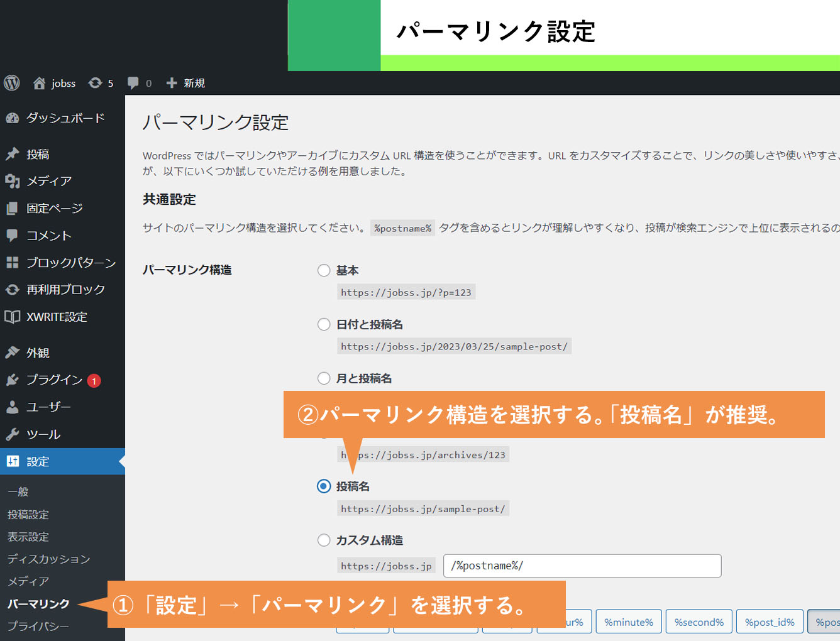Click the 固定ページ pages icon

pyautogui.click(x=12, y=208)
